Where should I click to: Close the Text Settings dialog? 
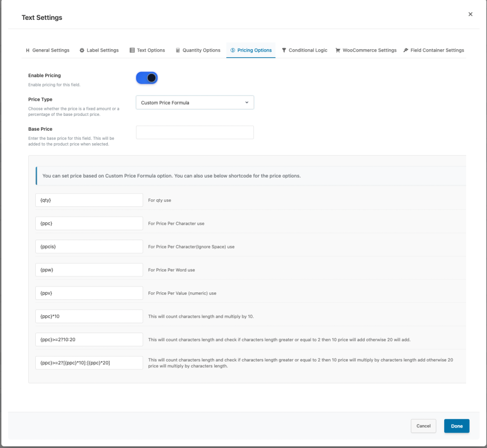click(x=470, y=14)
